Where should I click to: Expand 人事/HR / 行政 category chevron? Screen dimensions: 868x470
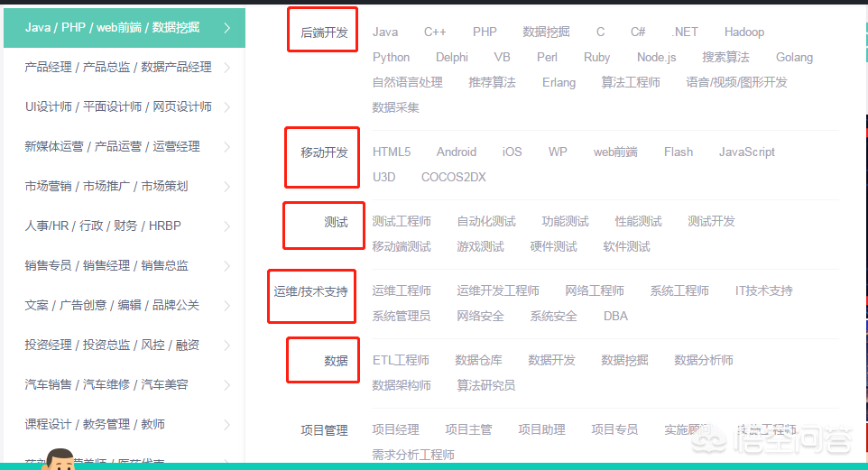227,226
